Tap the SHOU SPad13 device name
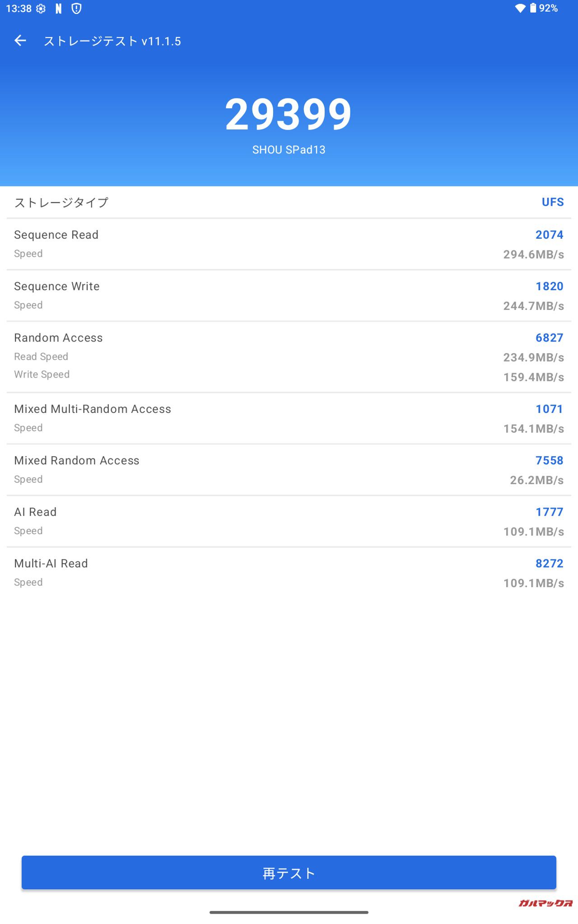This screenshot has height=924, width=578. tap(289, 150)
